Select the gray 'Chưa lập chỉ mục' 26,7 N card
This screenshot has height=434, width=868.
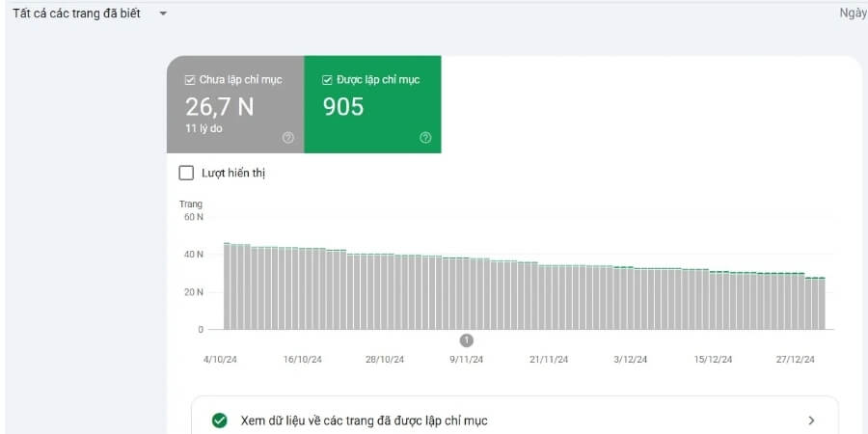tap(235, 104)
